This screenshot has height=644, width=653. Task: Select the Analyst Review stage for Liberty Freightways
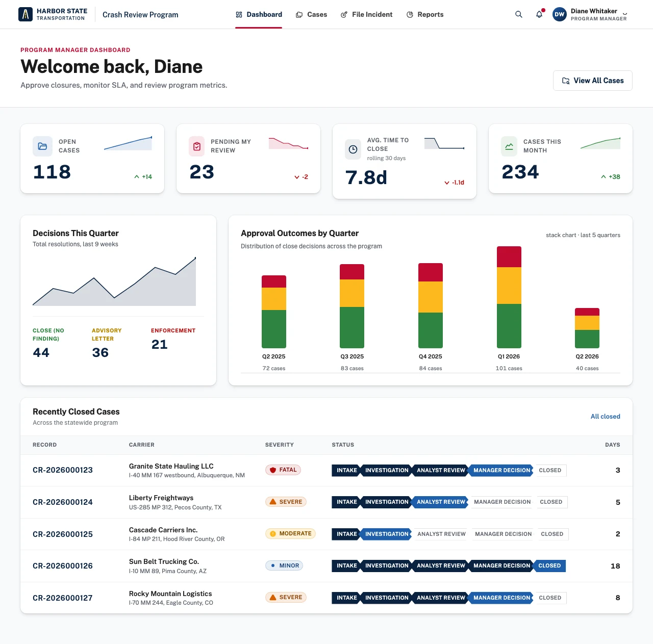440,502
